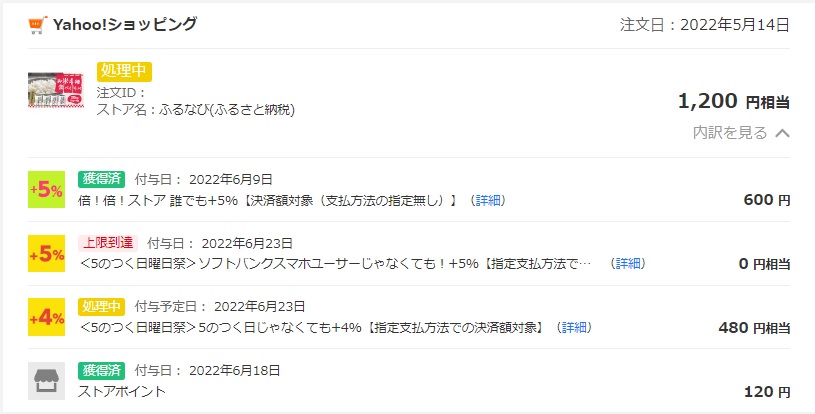The height and width of the screenshot is (414, 815).
Task: Click the yellow 処理中 order status badge
Action: pos(124,72)
